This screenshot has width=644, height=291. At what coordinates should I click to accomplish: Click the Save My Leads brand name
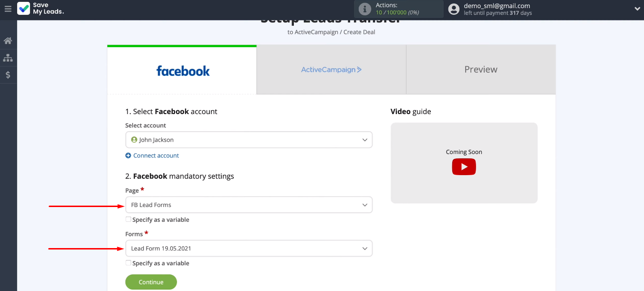coord(48,9)
